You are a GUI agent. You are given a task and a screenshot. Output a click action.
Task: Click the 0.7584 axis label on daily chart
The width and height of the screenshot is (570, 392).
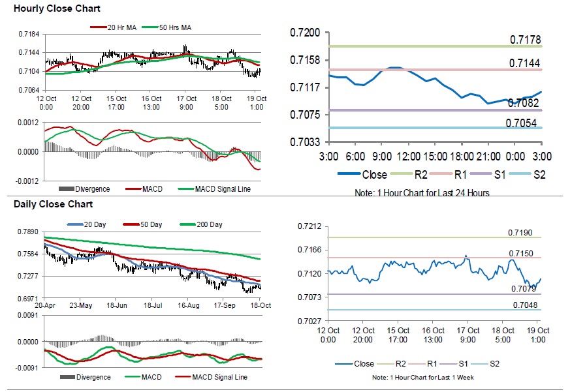(x=28, y=254)
